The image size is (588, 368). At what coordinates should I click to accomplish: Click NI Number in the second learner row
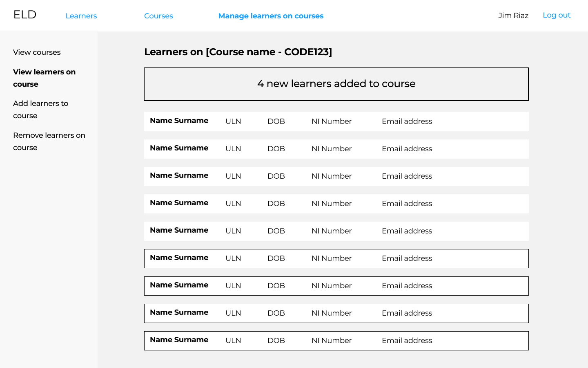[331, 149]
